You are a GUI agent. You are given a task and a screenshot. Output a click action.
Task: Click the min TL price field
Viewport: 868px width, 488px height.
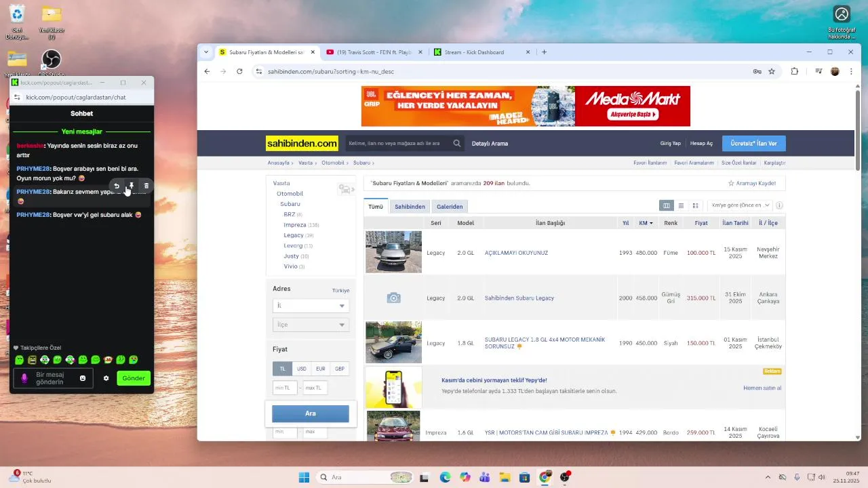point(285,388)
